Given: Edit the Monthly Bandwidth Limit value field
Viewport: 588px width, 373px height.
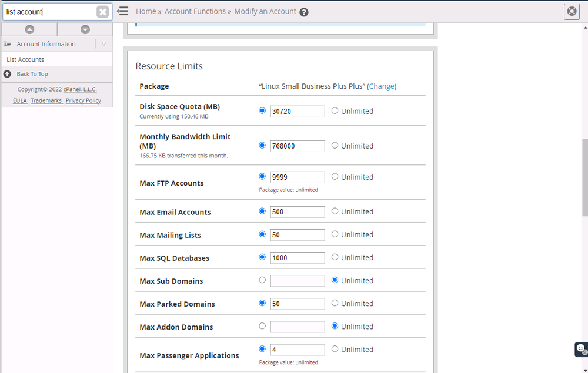Looking at the screenshot, I should [x=298, y=146].
